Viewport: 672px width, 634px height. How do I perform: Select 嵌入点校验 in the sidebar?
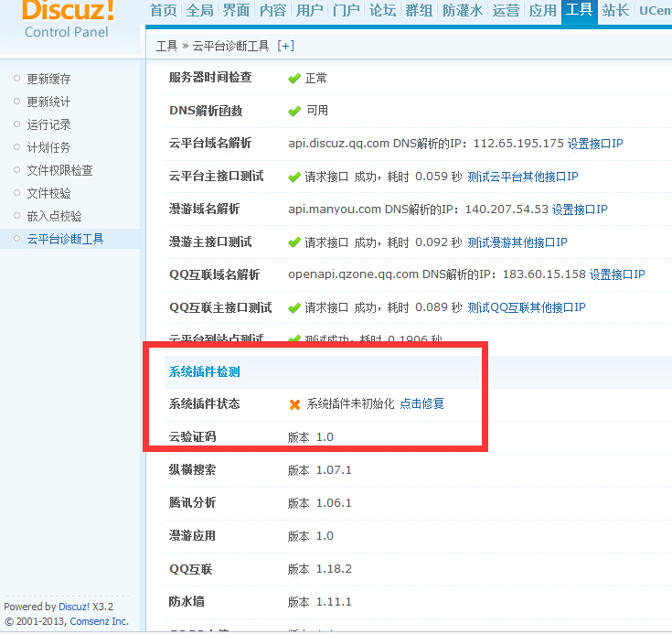tap(55, 216)
